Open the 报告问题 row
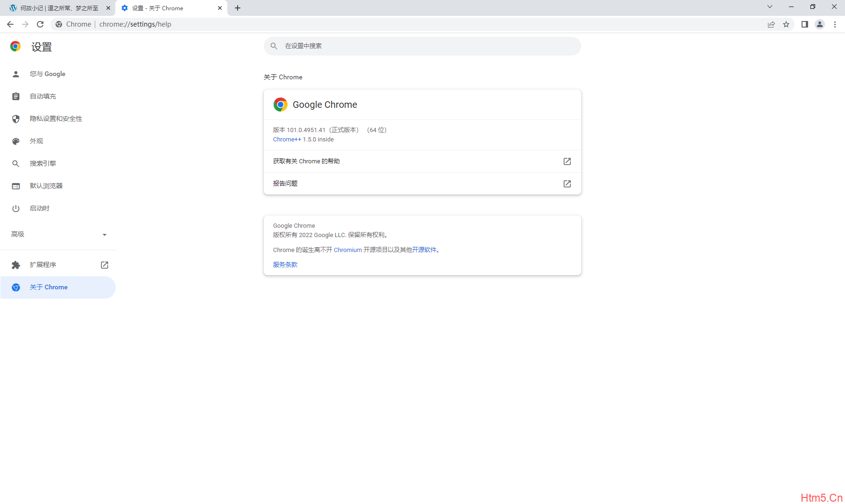 click(x=422, y=183)
